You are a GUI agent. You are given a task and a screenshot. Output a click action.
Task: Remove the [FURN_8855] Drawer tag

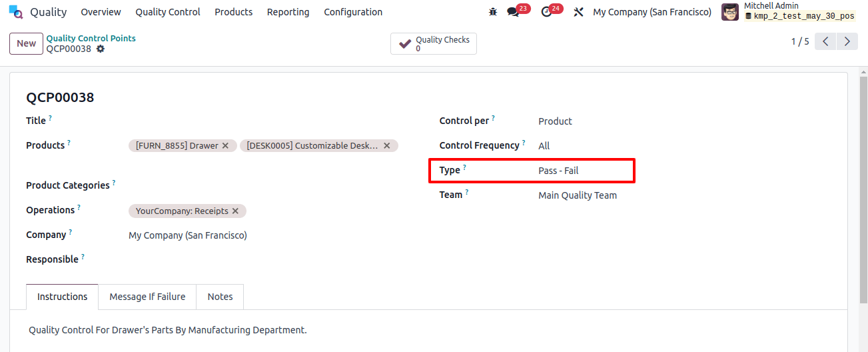225,145
